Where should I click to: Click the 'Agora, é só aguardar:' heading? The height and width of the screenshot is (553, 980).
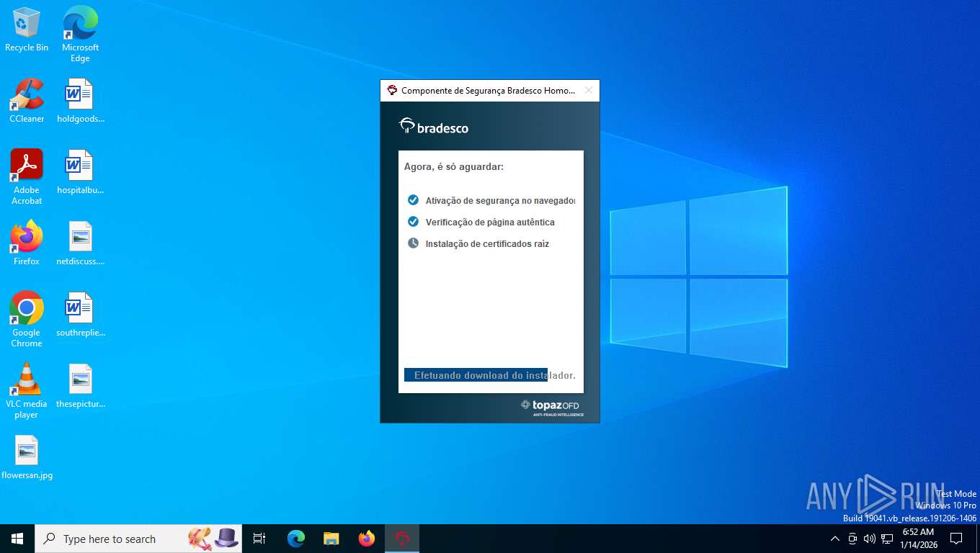coord(454,166)
